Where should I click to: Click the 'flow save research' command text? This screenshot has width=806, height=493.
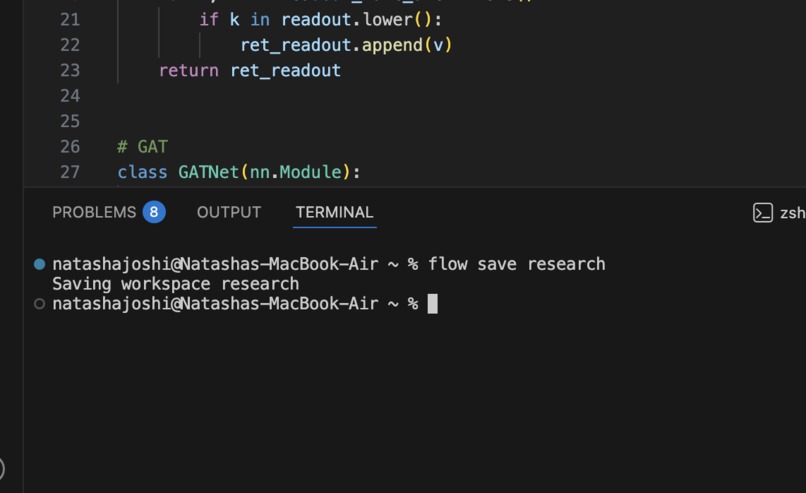(x=517, y=264)
